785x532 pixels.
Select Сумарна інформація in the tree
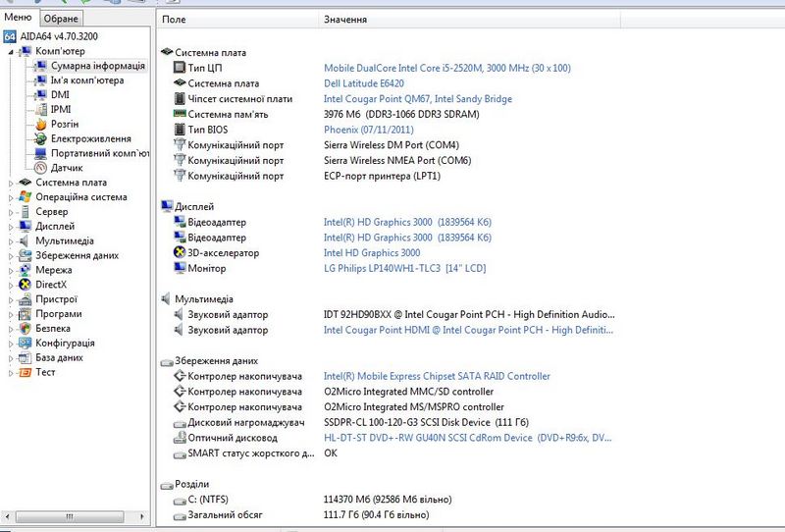click(97, 66)
